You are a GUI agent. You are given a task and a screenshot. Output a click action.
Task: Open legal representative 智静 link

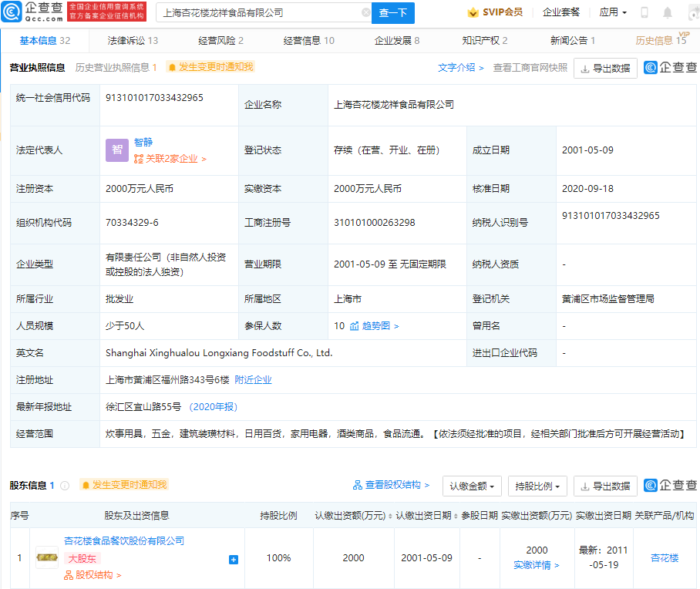[143, 142]
